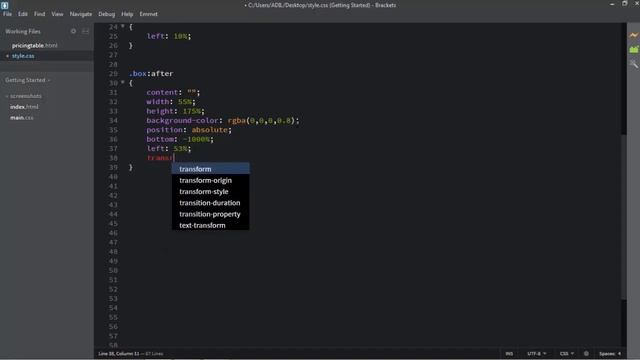Open the Extension Manager icon
Viewport: 640px width, 360px height.
633,49
